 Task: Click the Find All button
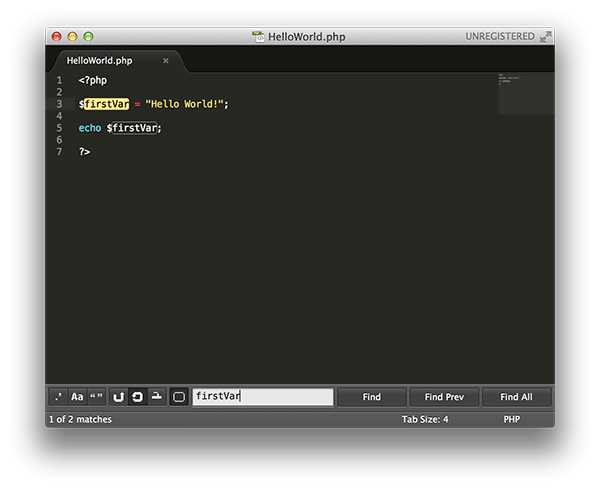click(516, 397)
